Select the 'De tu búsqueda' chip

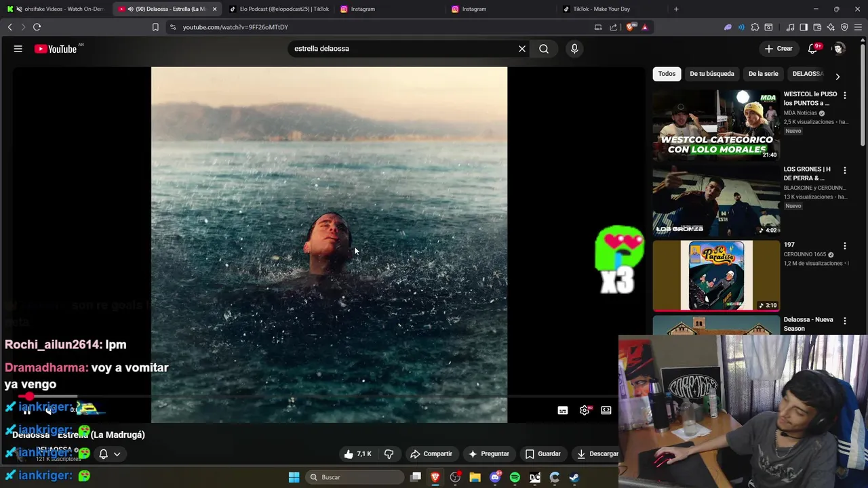[x=712, y=74]
